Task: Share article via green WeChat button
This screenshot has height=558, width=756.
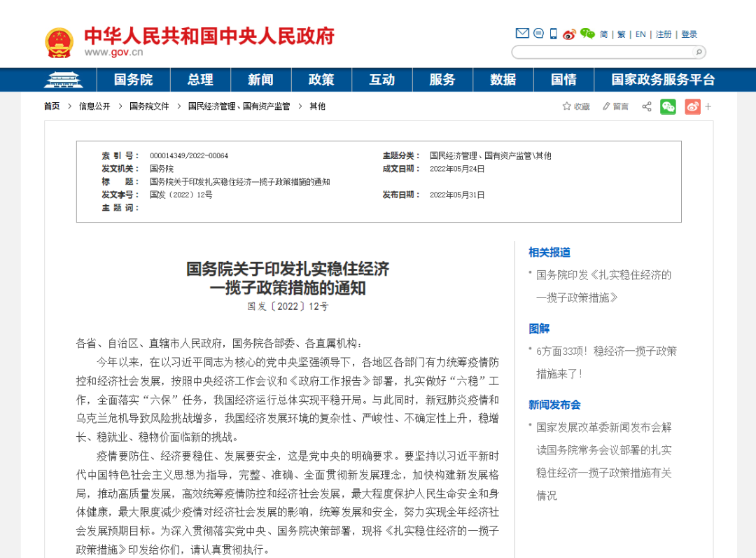Action: (x=668, y=106)
